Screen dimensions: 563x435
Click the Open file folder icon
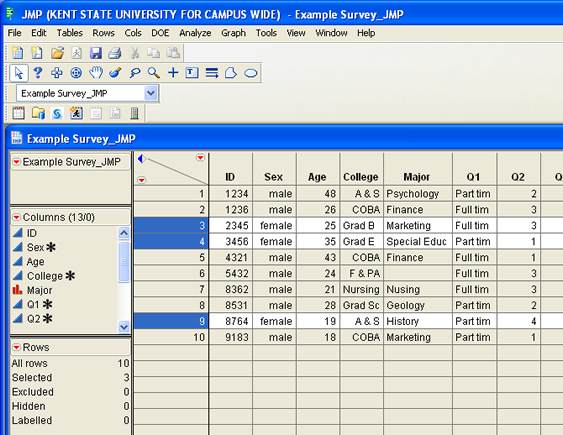tap(57, 53)
